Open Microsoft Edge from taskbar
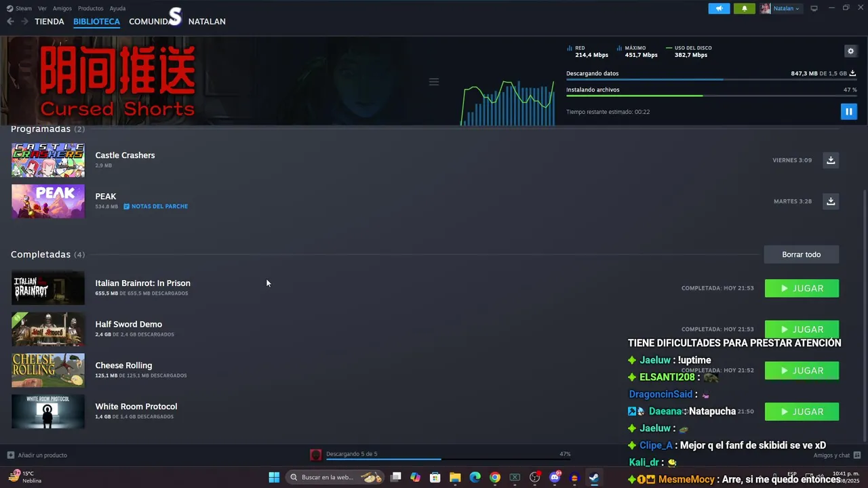This screenshot has height=488, width=868. pos(475,477)
